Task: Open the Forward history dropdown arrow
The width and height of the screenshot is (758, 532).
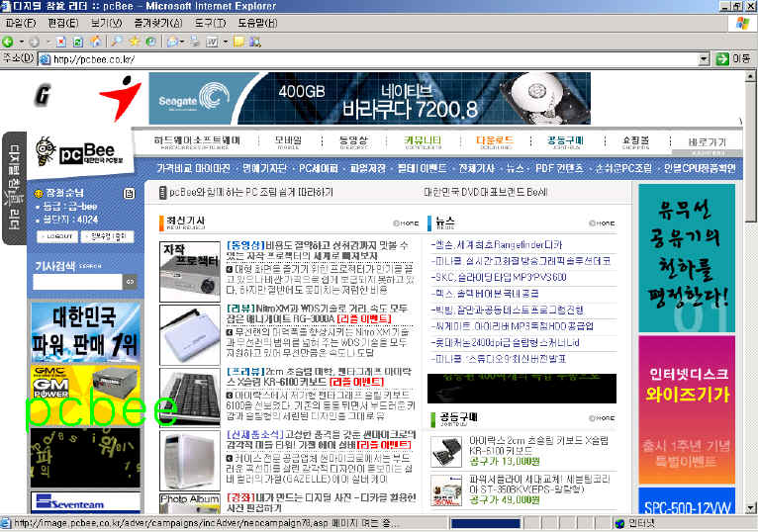Action: [x=47, y=43]
